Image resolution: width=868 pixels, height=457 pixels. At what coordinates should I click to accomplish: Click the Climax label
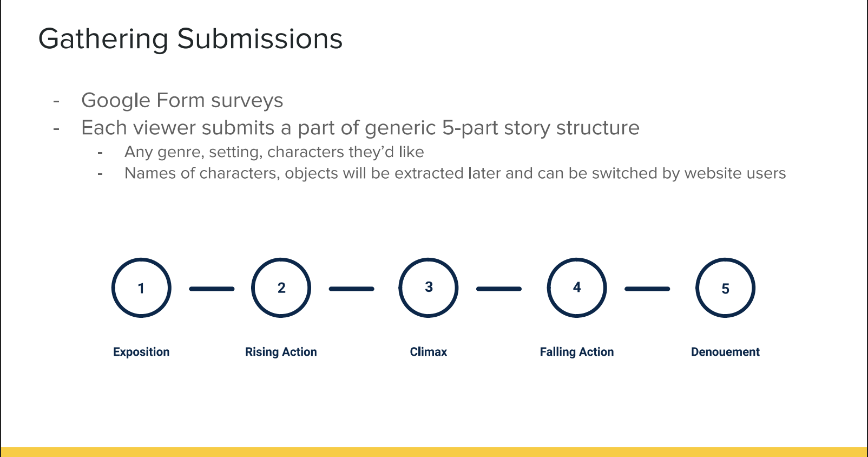click(429, 352)
